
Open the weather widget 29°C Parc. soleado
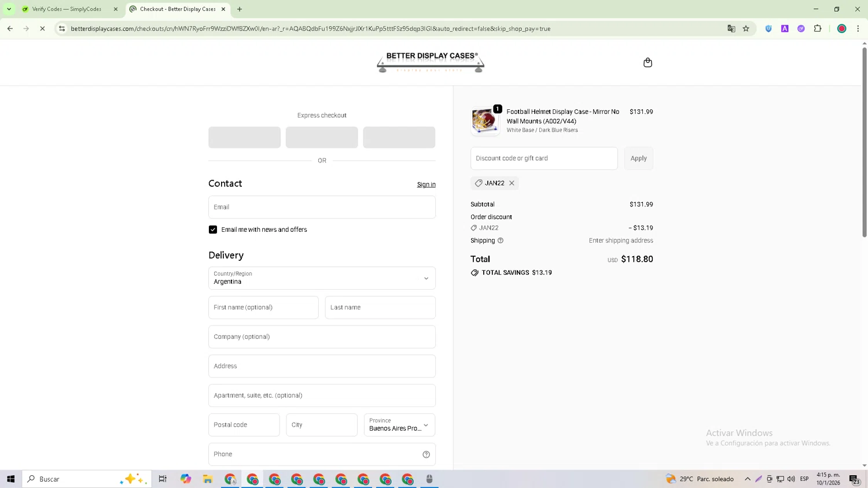coord(700,479)
